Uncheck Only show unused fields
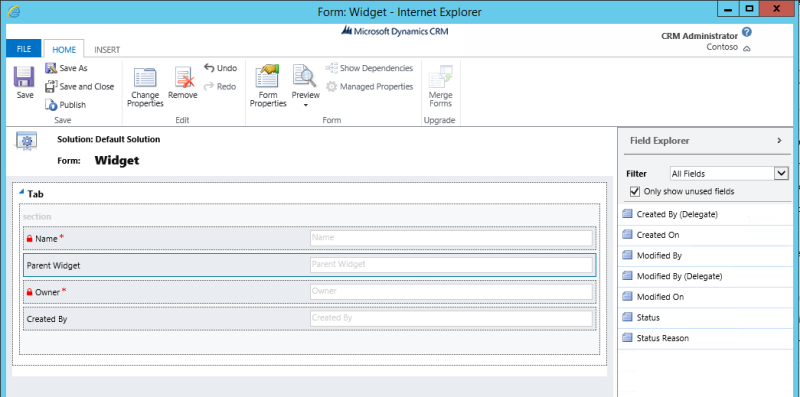Screen dimensions: 800x397 [x=635, y=191]
